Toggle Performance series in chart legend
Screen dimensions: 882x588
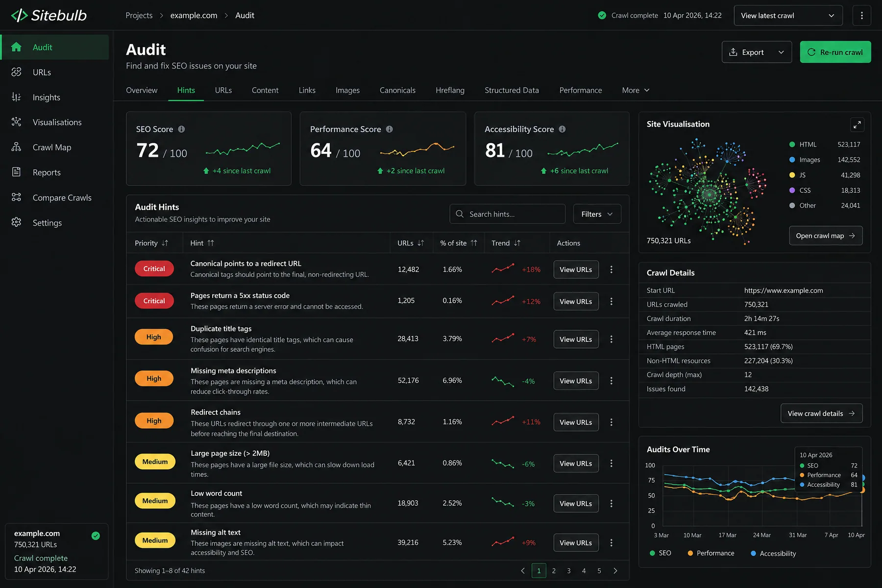(x=710, y=553)
